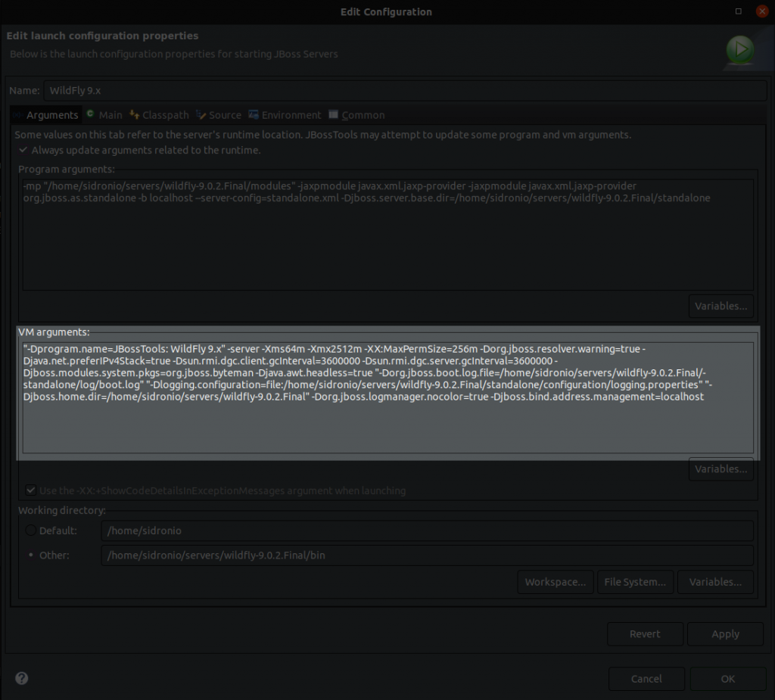
Task: Click the 'VM arguments:' label
Action: coord(54,331)
